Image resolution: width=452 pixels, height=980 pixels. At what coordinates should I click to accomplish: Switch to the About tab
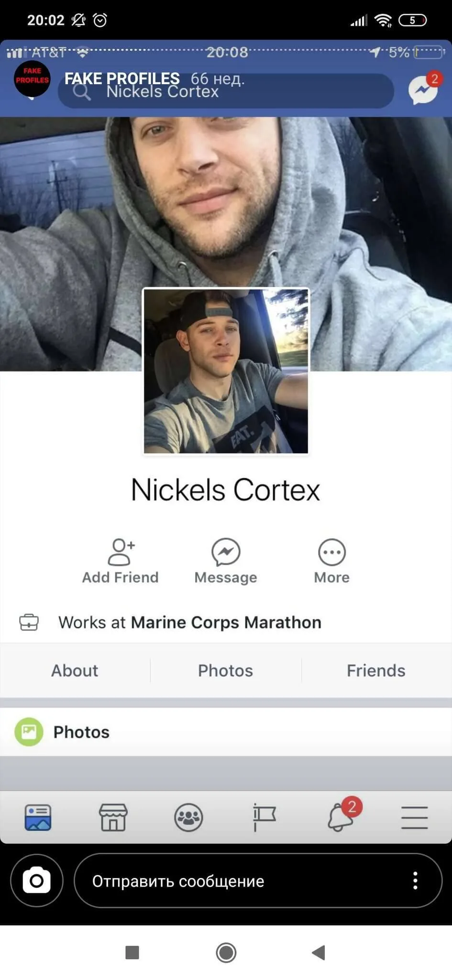pyautogui.click(x=75, y=670)
